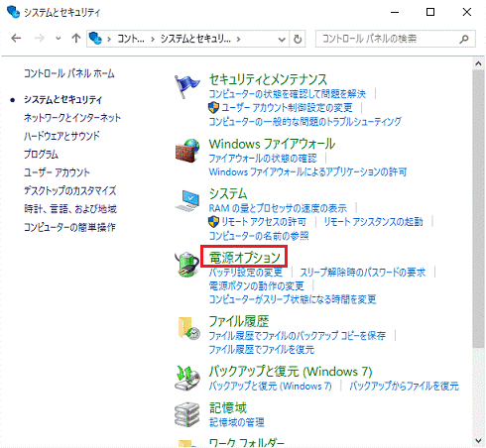The height and width of the screenshot is (448, 486).
Task: Open ハードウェアとサウンド category
Action: click(61, 136)
